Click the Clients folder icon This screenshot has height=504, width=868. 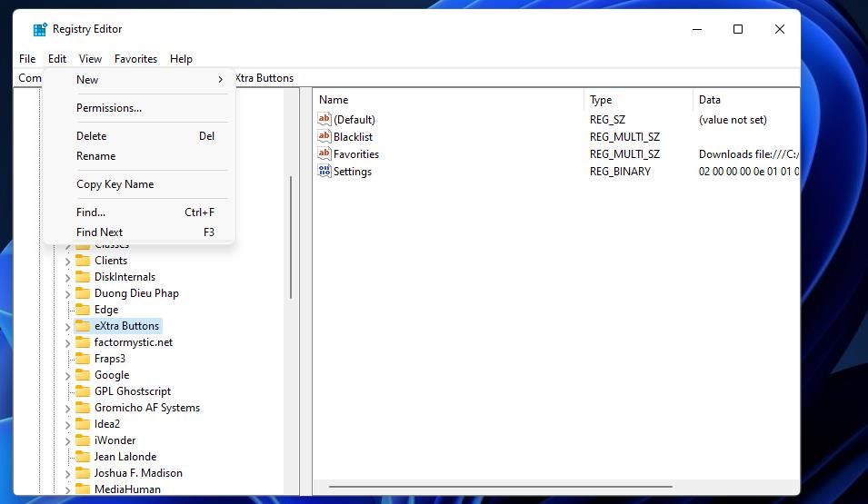83,261
